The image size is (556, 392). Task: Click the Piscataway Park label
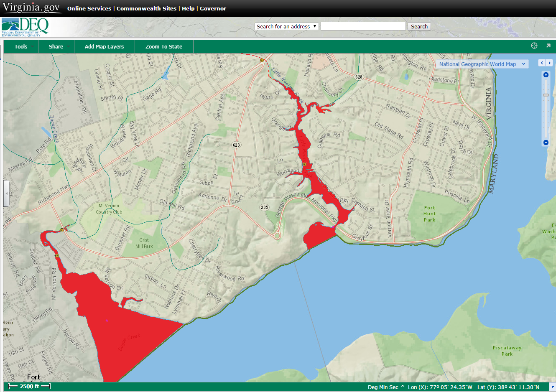(x=507, y=351)
